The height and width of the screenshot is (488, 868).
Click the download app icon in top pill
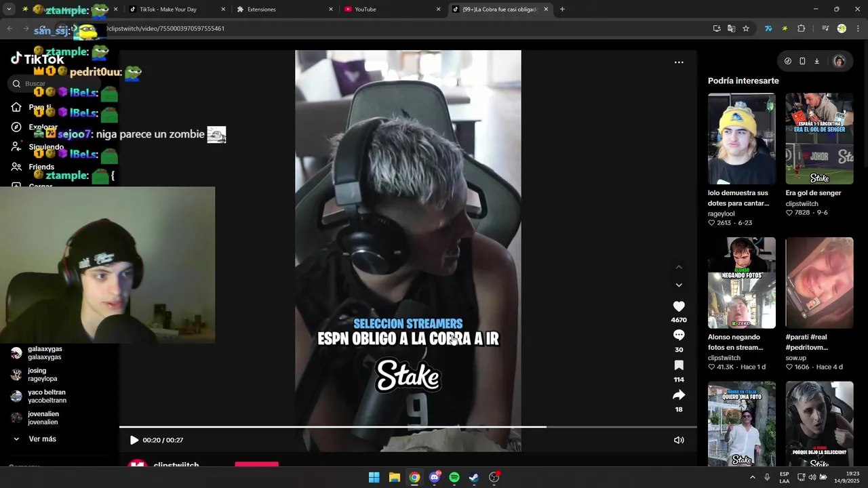[x=817, y=61]
